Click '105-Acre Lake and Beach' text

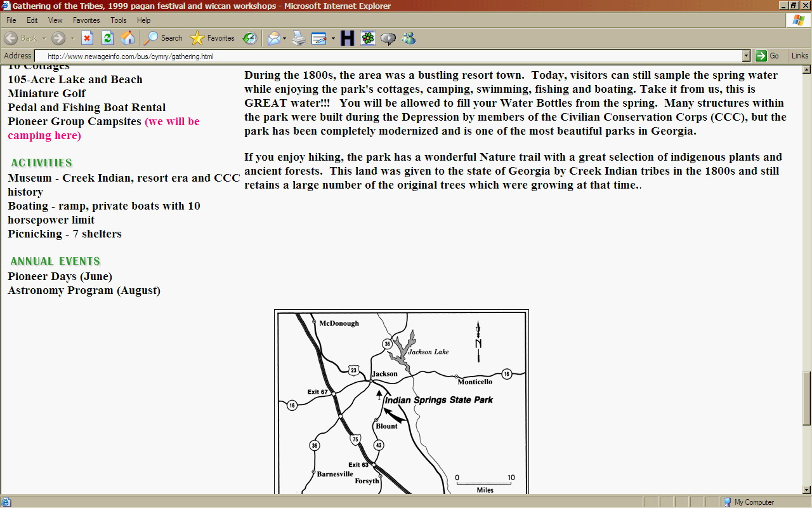point(75,79)
